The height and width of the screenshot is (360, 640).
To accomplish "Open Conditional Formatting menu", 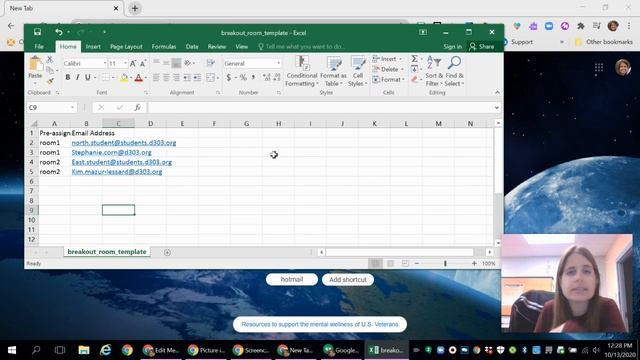I will pos(302,71).
